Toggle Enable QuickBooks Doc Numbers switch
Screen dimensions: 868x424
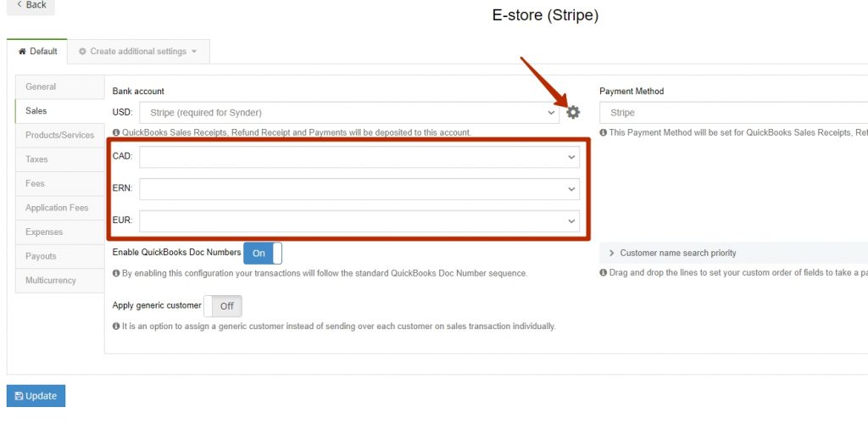coord(263,253)
